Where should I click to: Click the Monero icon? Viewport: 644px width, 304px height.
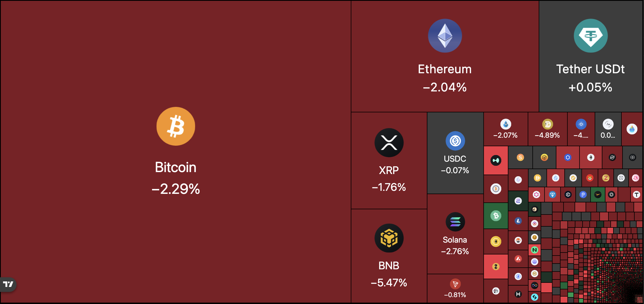click(x=518, y=240)
